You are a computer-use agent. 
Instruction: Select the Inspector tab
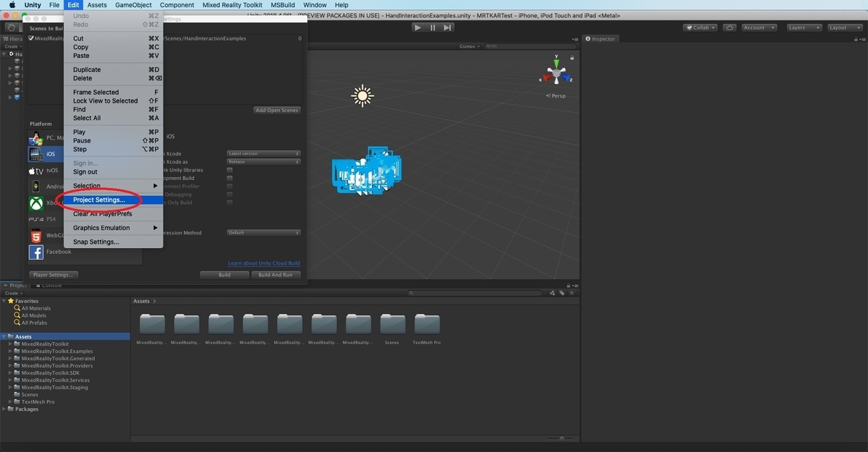tap(600, 39)
